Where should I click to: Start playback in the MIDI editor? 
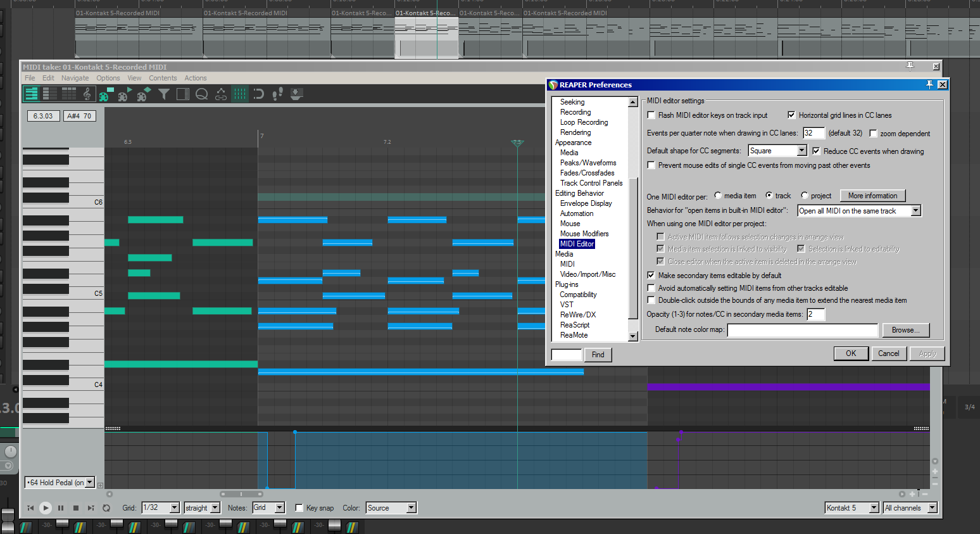coord(46,508)
